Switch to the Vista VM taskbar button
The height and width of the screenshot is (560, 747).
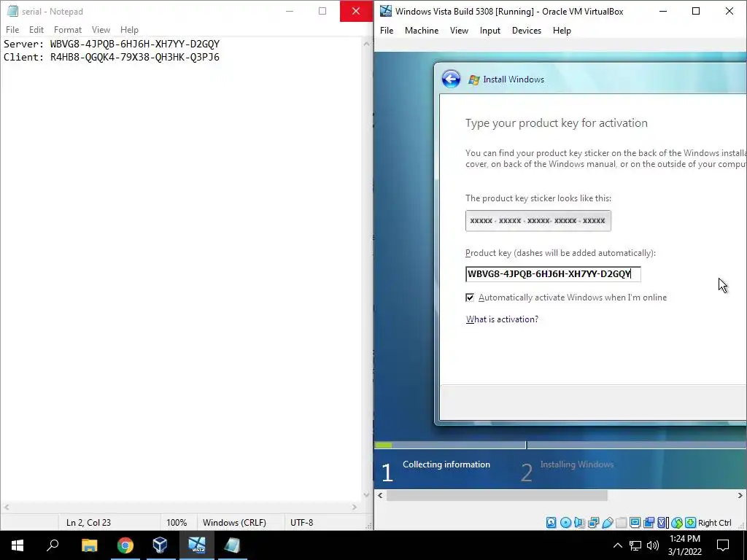tap(196, 545)
